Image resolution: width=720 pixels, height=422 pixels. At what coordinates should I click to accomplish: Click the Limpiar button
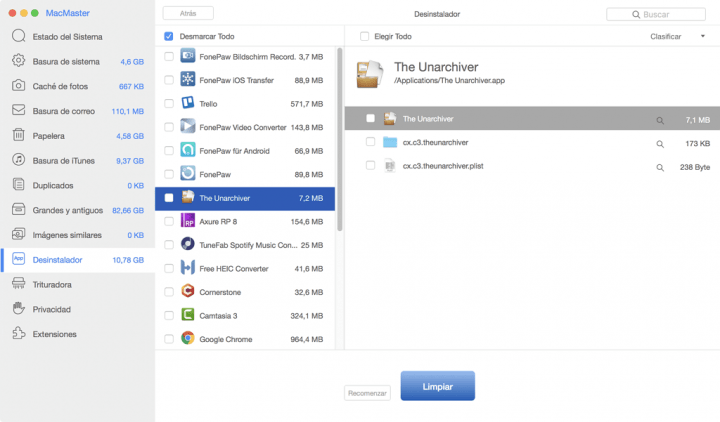pyautogui.click(x=438, y=386)
